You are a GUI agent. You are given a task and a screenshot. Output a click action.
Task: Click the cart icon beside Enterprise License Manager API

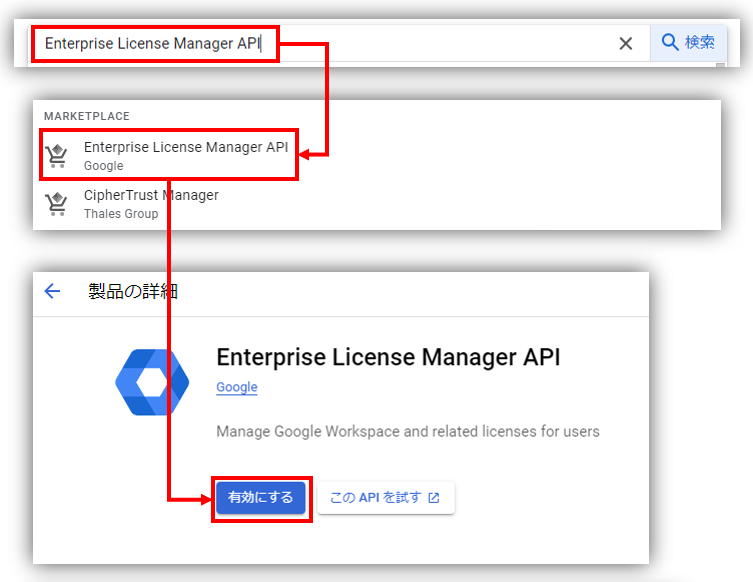point(57,156)
